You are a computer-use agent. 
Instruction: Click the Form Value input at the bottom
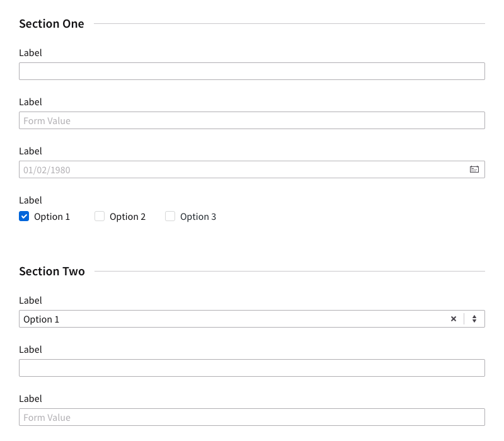coord(252,417)
